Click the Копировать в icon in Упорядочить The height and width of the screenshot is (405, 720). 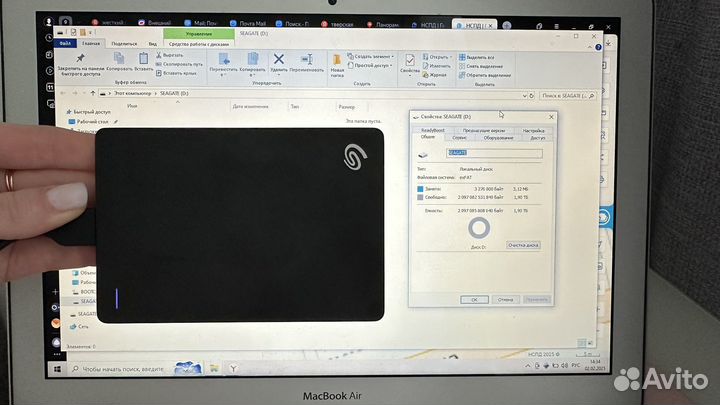coord(253,59)
